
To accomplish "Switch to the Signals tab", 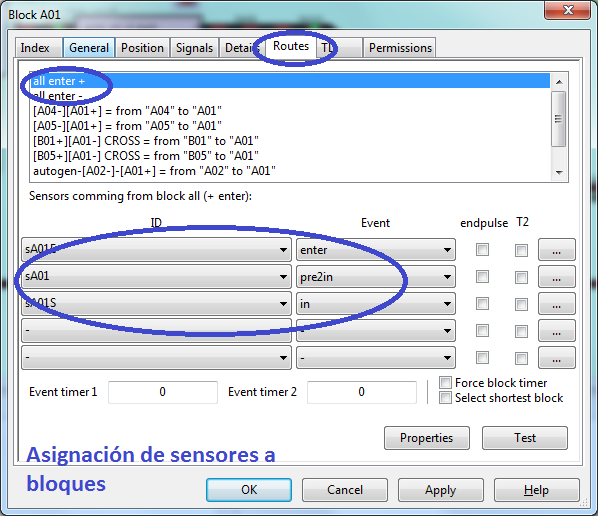I will [195, 48].
